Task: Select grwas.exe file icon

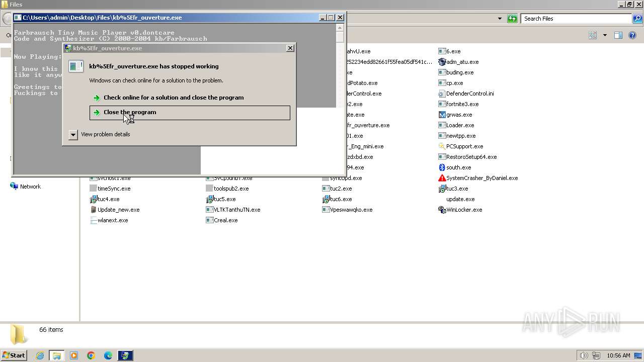Action: tap(442, 115)
